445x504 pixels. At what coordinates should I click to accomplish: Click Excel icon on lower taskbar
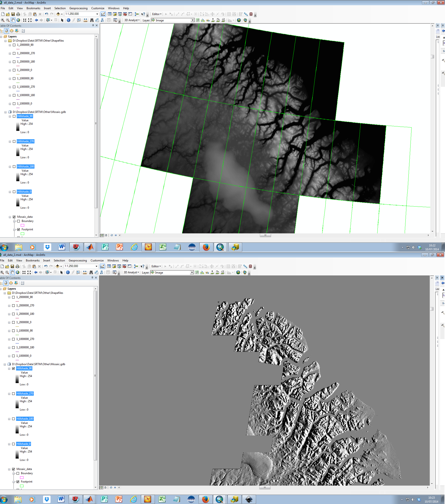[x=162, y=499]
